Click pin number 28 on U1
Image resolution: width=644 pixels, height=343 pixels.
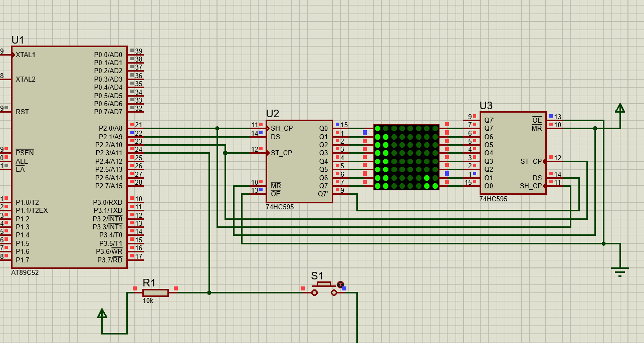coord(139,182)
